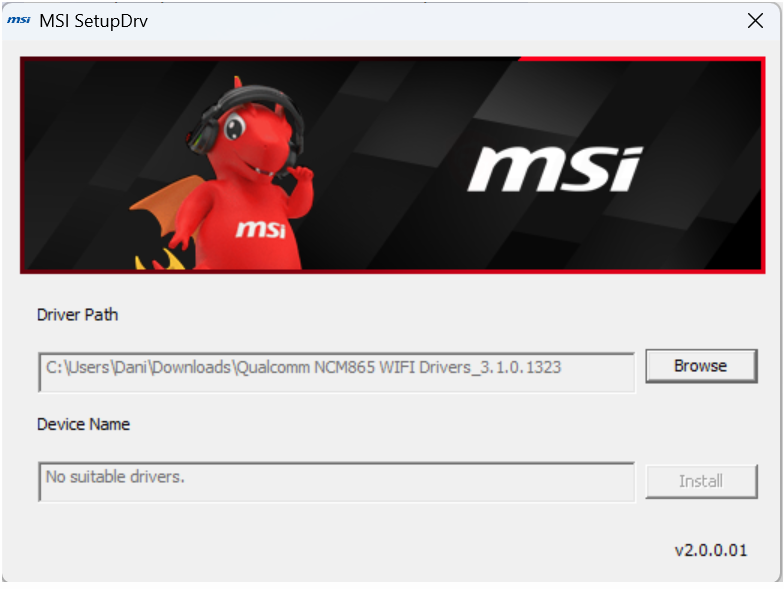
Task: Click the greyed-out Install button
Action: (701, 481)
